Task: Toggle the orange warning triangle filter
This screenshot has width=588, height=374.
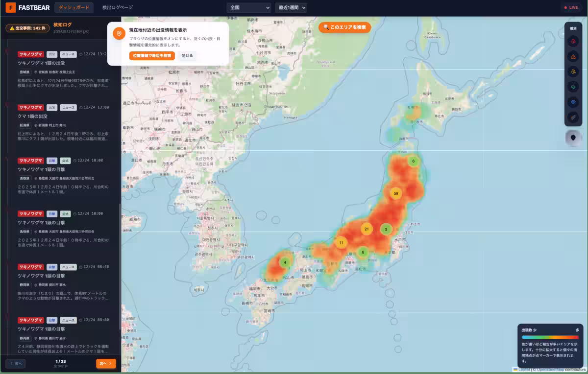Action: tap(573, 57)
